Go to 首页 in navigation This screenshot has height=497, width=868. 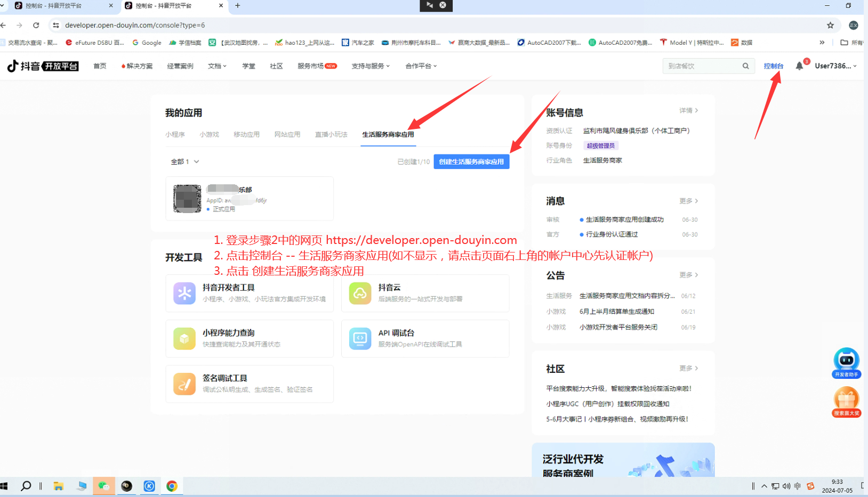[x=100, y=66]
